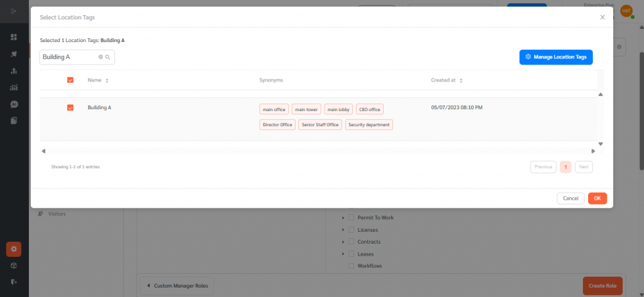Go to pagination page 1
The width and height of the screenshot is (644, 297).
pos(565,167)
